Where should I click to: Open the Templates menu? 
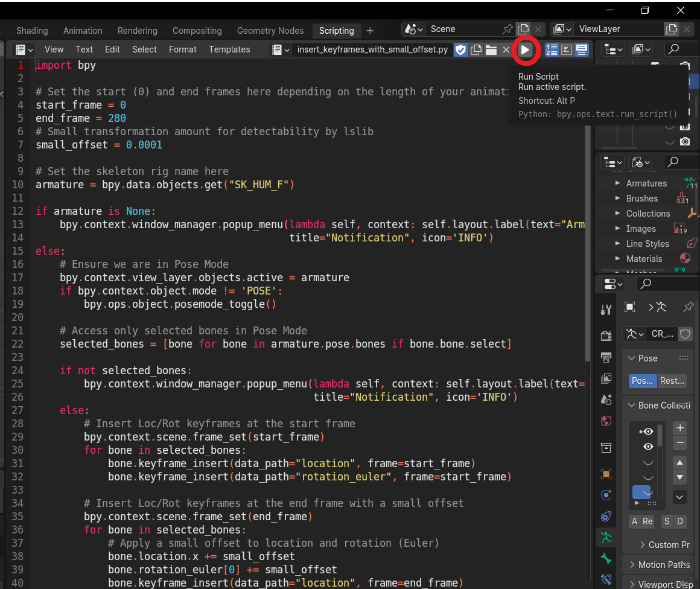[x=229, y=49]
